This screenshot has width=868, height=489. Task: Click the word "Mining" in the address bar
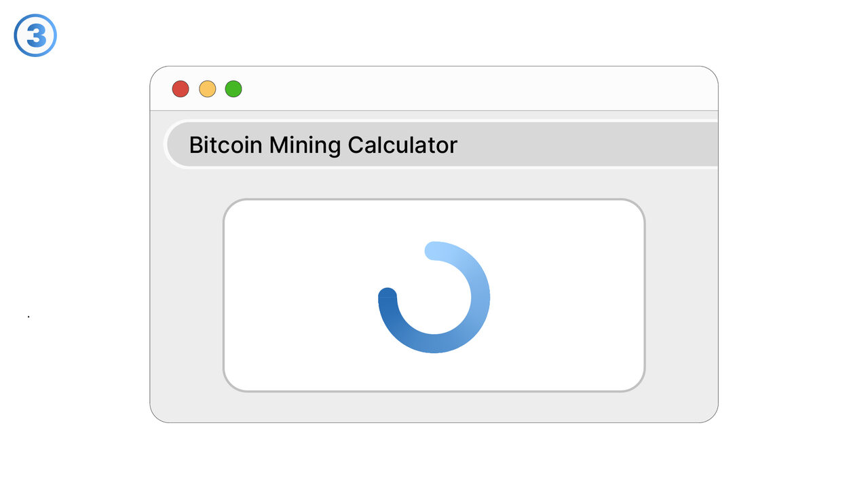point(305,145)
